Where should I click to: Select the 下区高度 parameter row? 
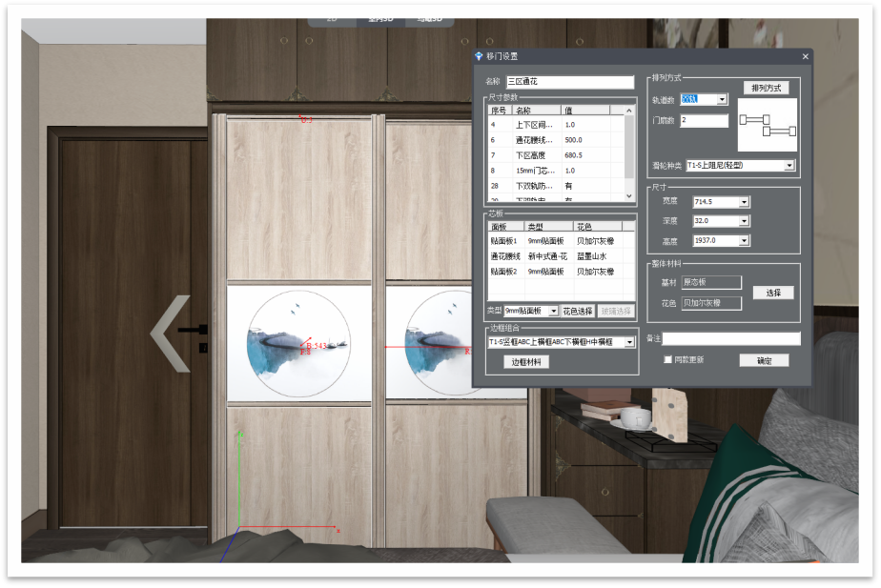556,155
